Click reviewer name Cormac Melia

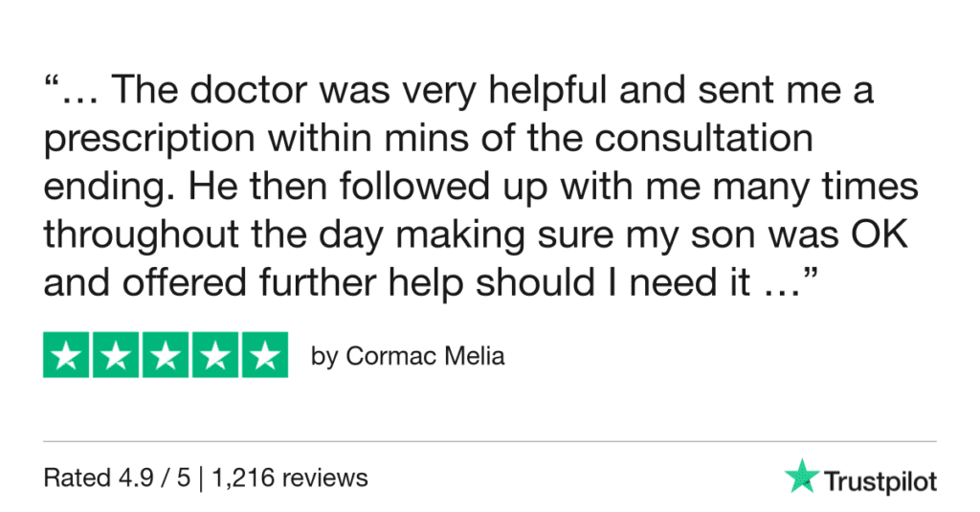tap(424, 357)
